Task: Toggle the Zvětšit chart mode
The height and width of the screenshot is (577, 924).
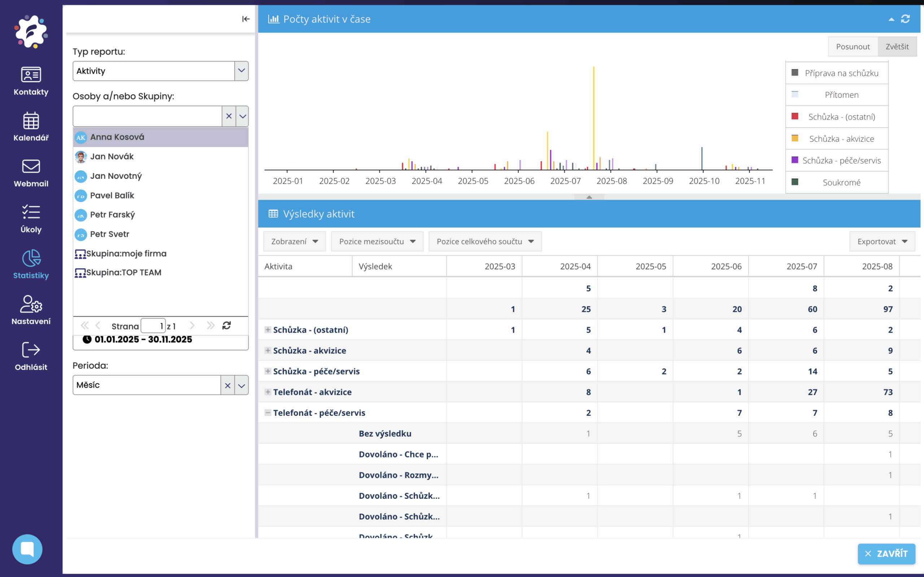Action: pyautogui.click(x=897, y=47)
